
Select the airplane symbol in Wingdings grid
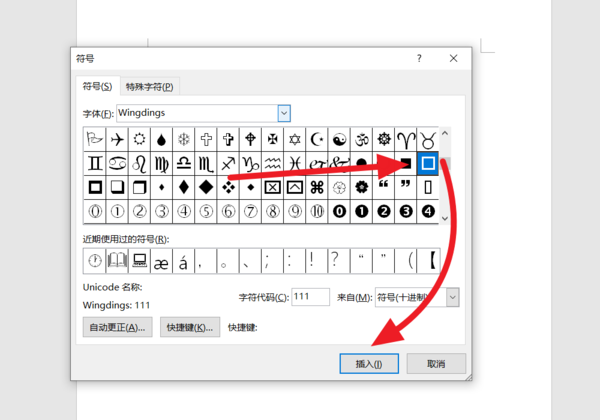coord(117,140)
